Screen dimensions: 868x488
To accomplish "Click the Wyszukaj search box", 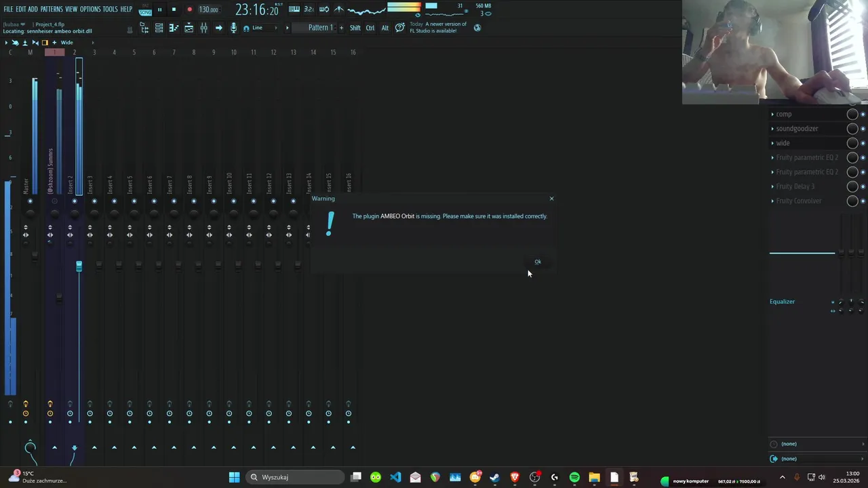I will tap(294, 477).
